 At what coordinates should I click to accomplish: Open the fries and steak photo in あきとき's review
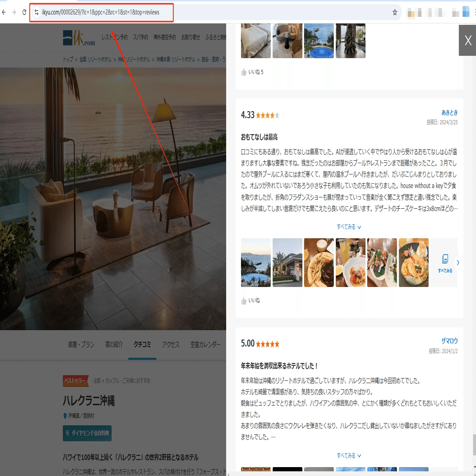pos(319,263)
